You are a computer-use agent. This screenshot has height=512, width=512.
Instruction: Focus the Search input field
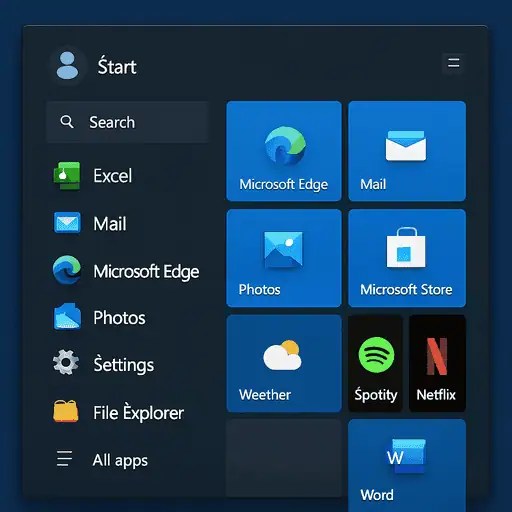[x=128, y=122]
